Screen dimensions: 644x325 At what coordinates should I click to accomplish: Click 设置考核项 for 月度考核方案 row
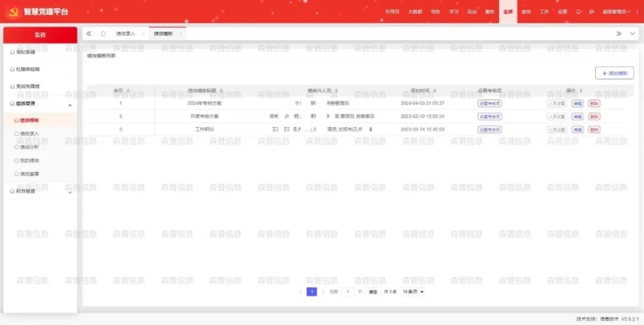[x=489, y=117]
